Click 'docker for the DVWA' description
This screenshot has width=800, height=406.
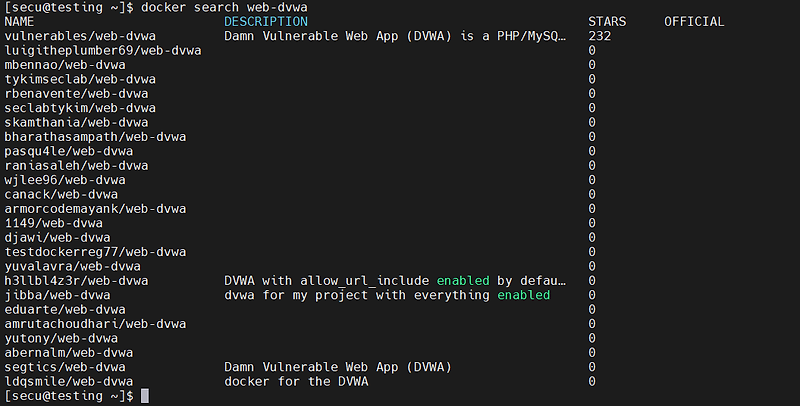[296, 382]
